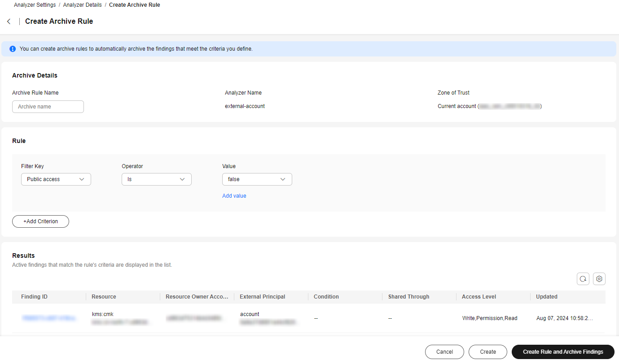Go to Analyzer Details breadcrumb
The height and width of the screenshot is (364, 619).
click(82, 5)
